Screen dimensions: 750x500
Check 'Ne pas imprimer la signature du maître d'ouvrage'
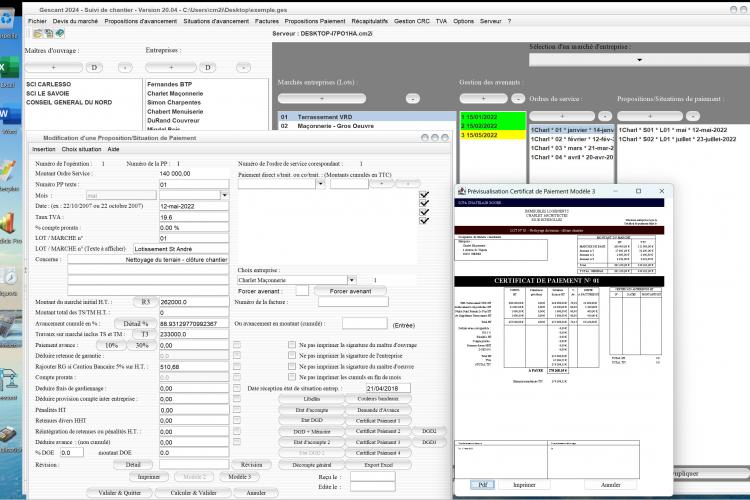click(292, 344)
